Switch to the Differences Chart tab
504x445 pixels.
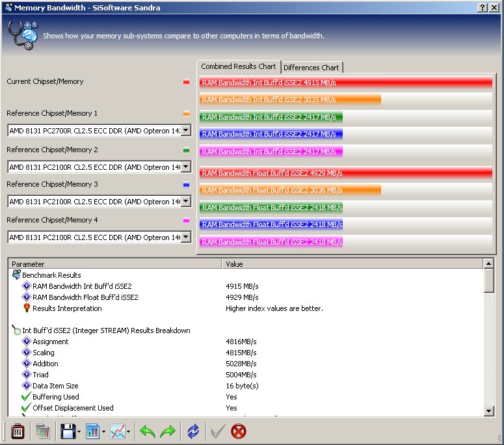[311, 68]
